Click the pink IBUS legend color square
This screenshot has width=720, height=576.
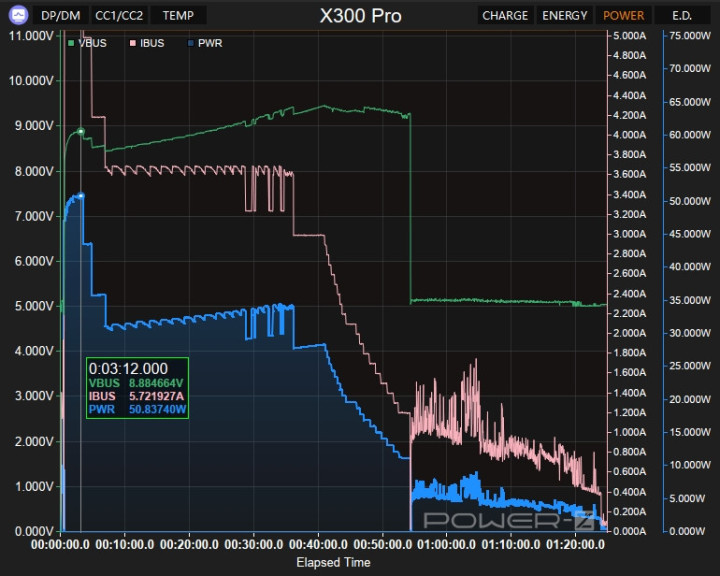(133, 43)
